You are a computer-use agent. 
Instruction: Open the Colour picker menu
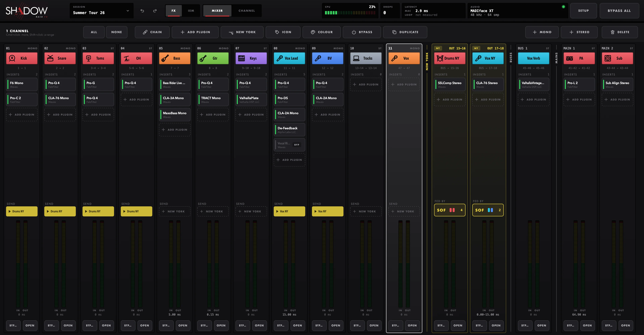click(x=321, y=32)
